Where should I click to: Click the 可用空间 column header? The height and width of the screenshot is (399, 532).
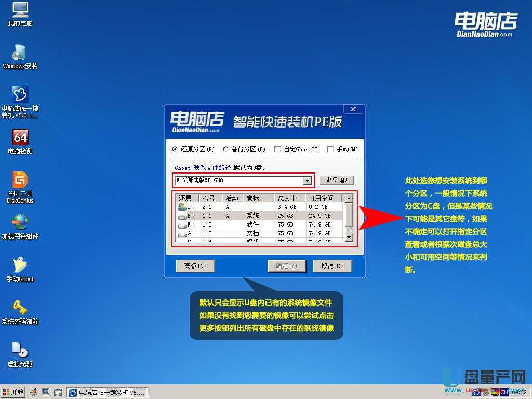[324, 198]
